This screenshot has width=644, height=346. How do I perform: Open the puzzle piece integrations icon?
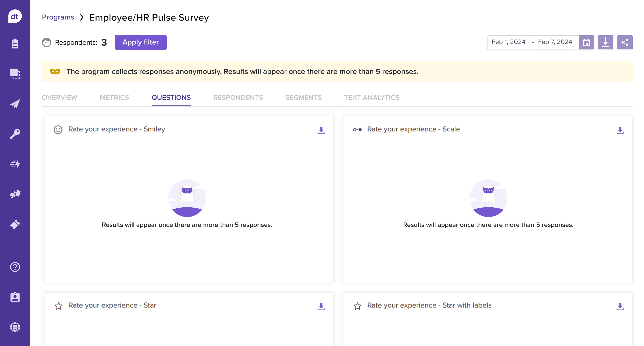pyautogui.click(x=15, y=194)
